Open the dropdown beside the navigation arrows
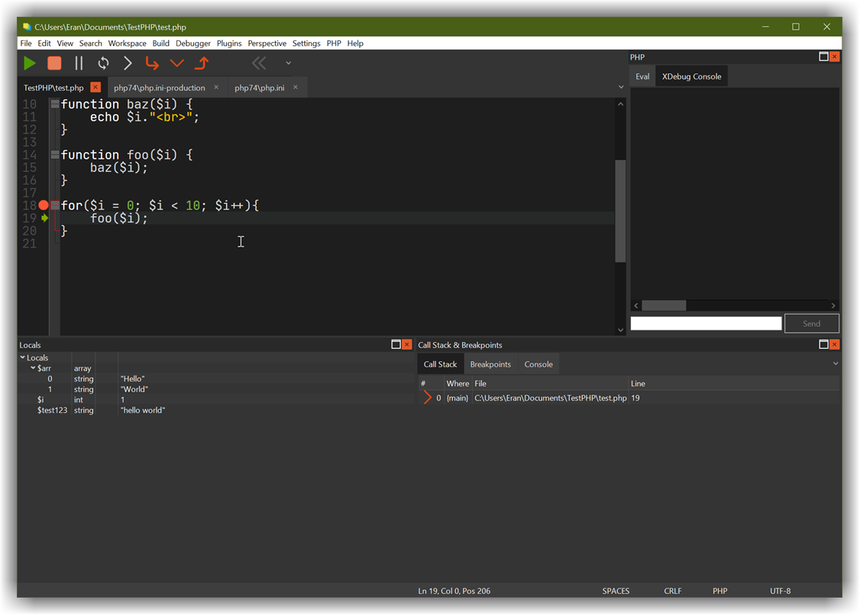 (288, 63)
